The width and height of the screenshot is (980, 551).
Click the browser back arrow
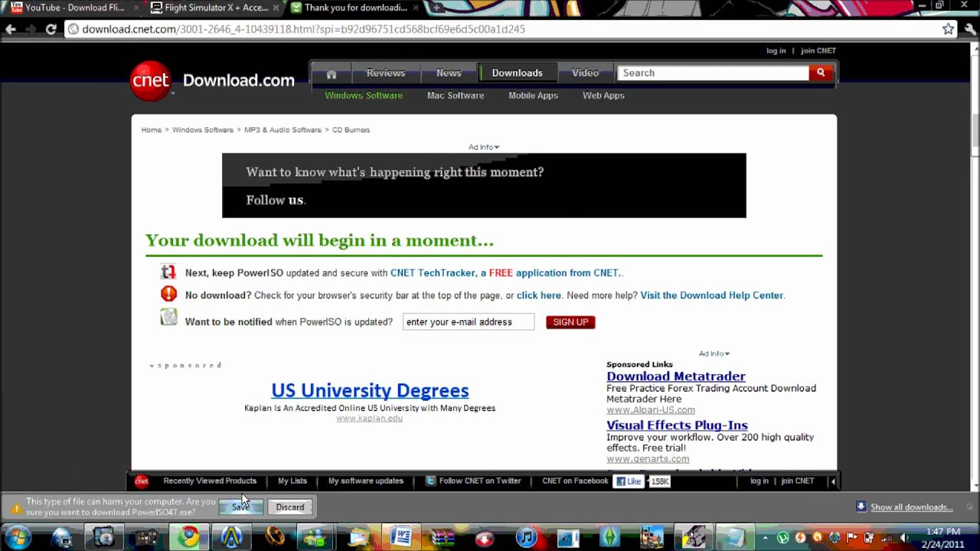11,29
